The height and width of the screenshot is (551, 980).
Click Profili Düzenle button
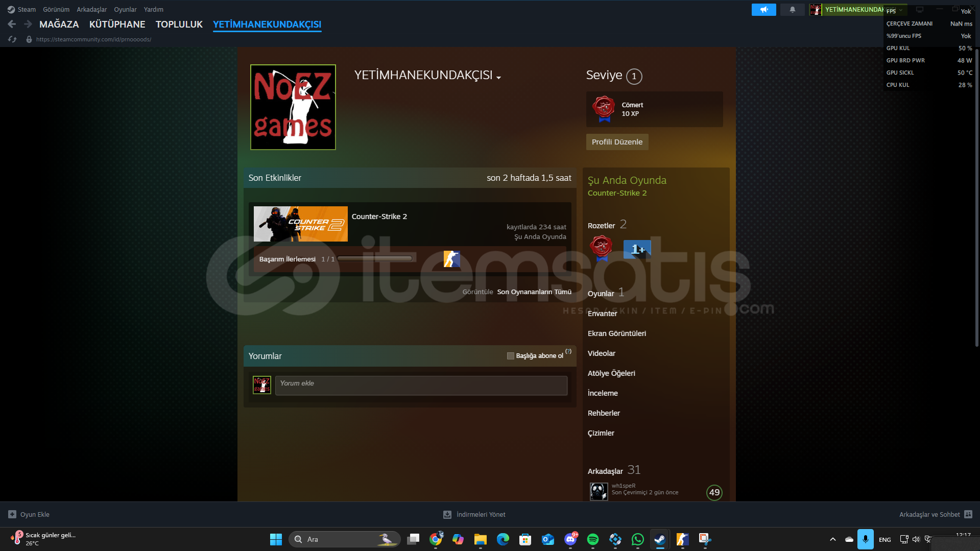tap(617, 142)
